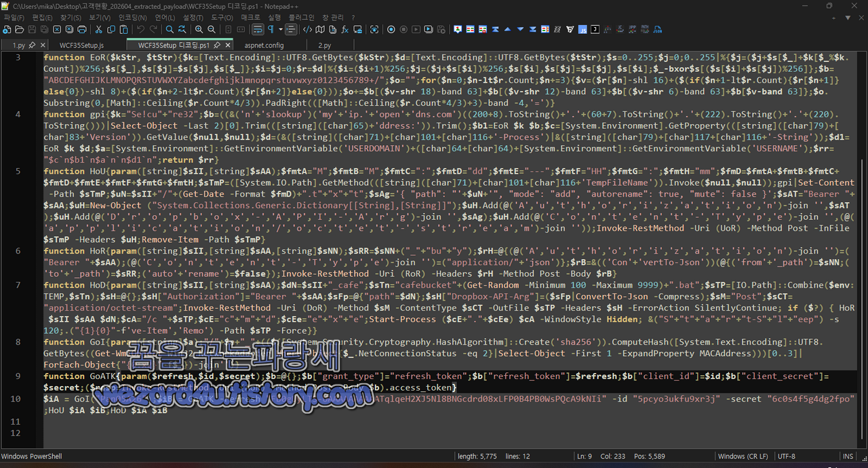Run macro multiple times icon

[429, 29]
